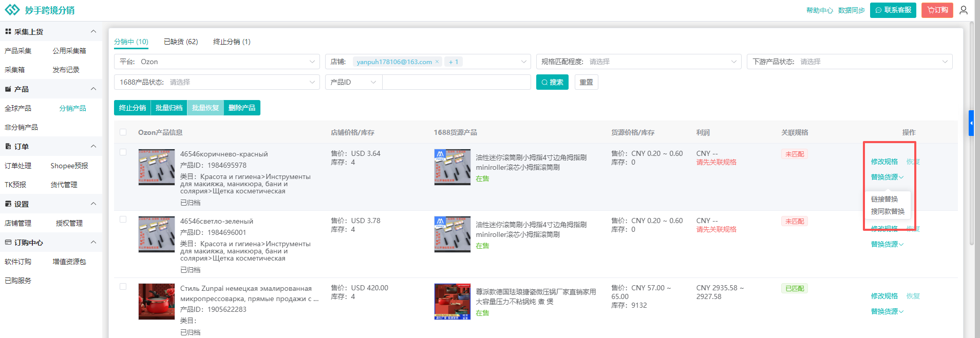Collapse the 采集上货 sidebar section

(93, 32)
